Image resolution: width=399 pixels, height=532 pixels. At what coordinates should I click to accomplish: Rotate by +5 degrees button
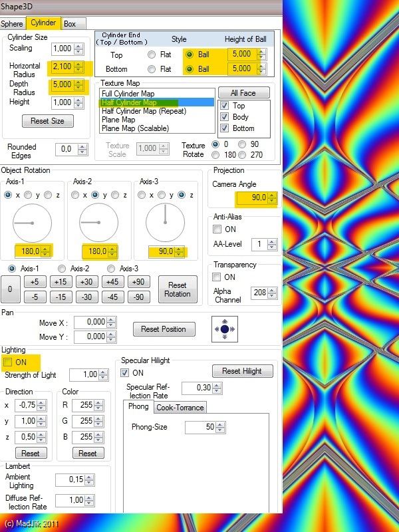pyautogui.click(x=35, y=282)
